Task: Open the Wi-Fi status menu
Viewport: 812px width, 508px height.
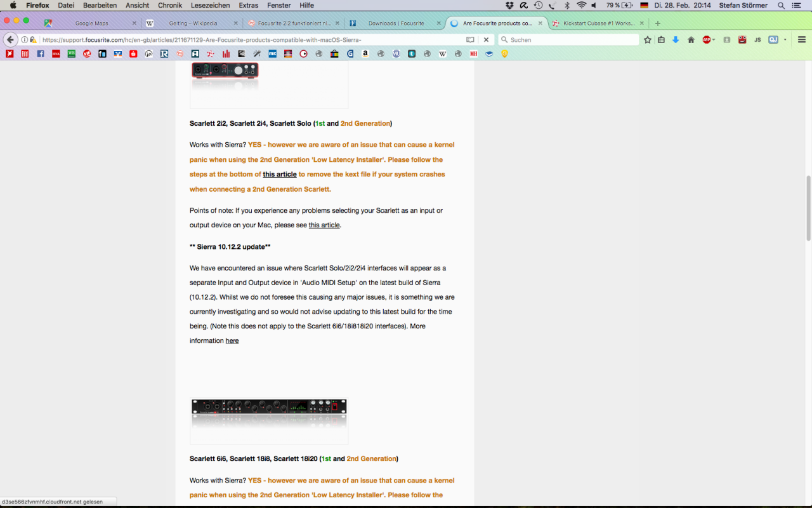Action: pyautogui.click(x=581, y=5)
